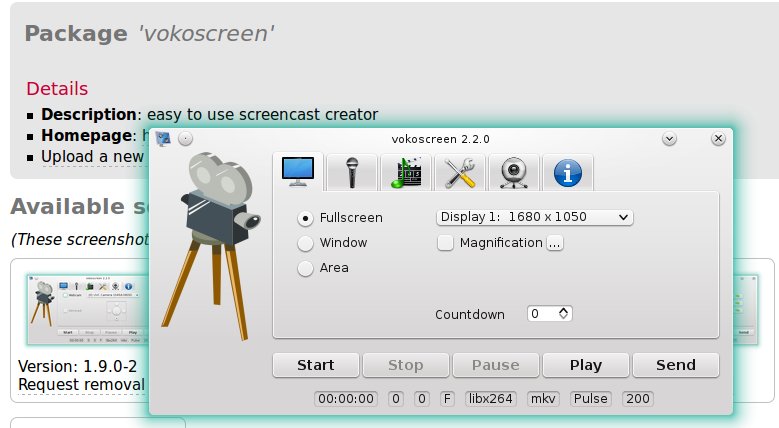Open the video clapperboard settings tab
Screen dimensions: 779x428
coord(406,172)
